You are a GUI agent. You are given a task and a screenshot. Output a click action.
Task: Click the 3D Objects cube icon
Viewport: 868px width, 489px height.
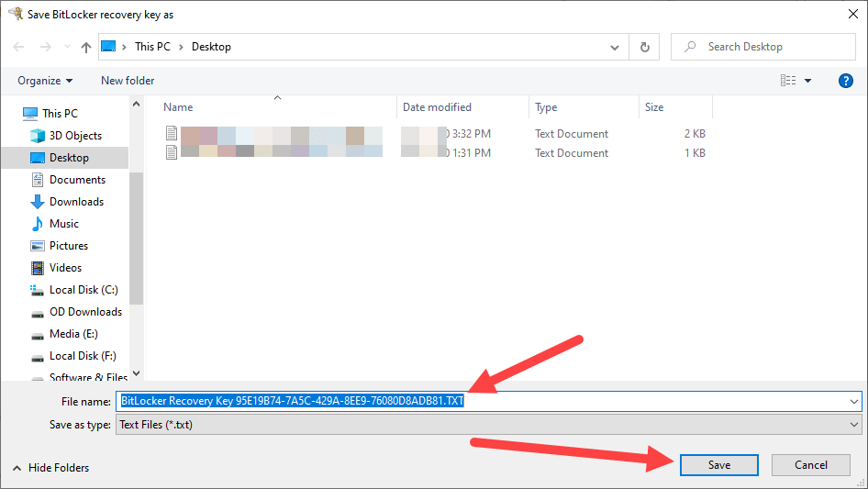tap(38, 136)
